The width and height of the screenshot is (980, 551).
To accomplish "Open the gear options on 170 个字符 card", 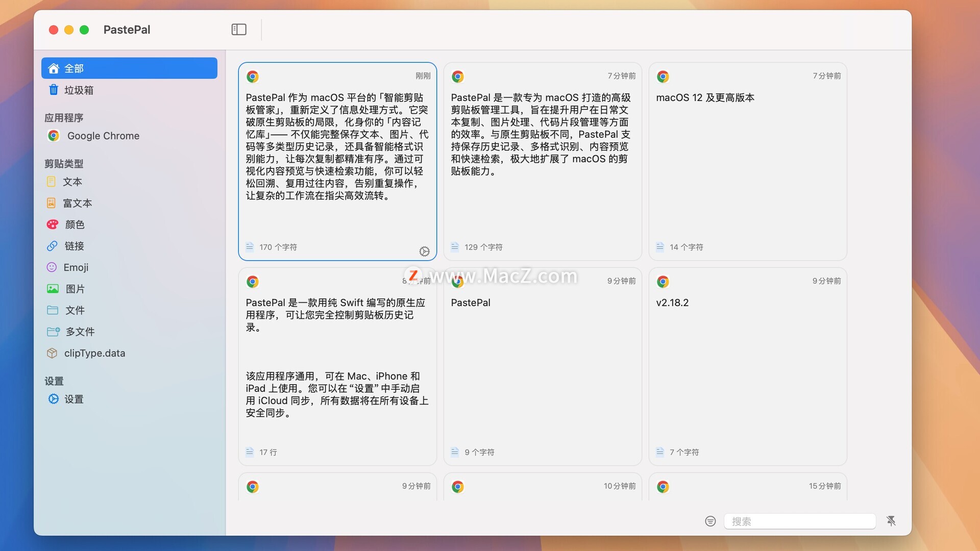I will pyautogui.click(x=424, y=252).
